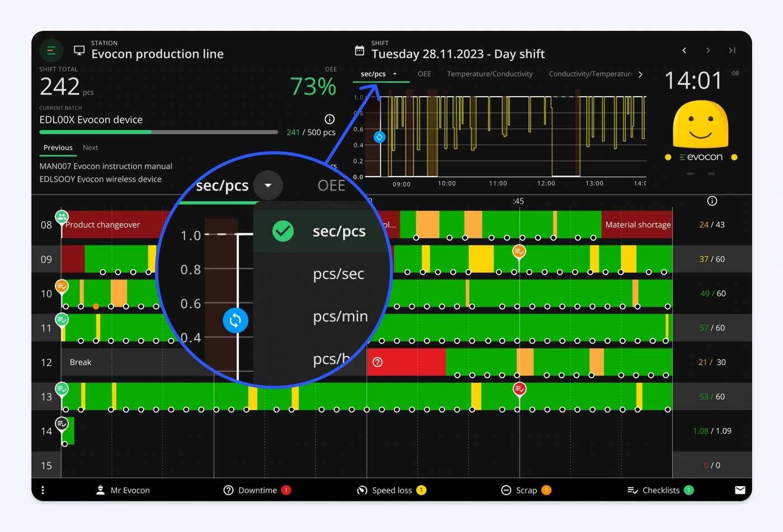The image size is (783, 532).
Task: Open batch info icon beside EDL00X device
Action: tap(329, 119)
